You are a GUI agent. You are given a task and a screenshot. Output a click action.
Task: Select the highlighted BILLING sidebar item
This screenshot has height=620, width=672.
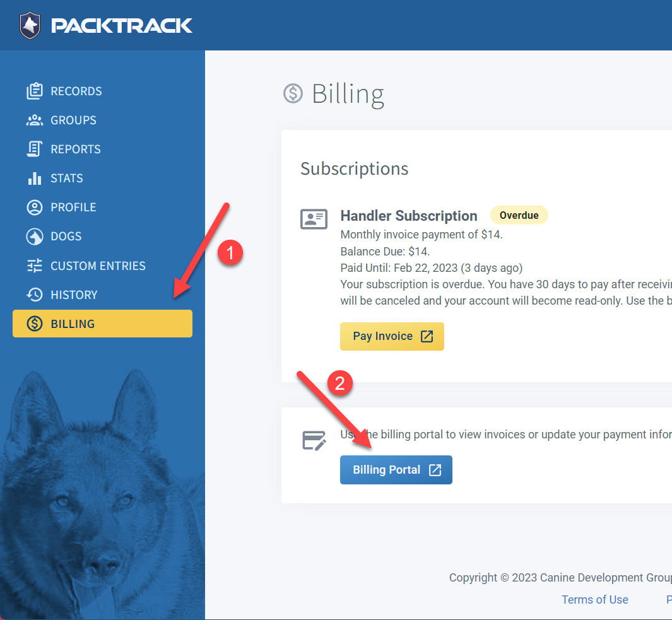102,324
